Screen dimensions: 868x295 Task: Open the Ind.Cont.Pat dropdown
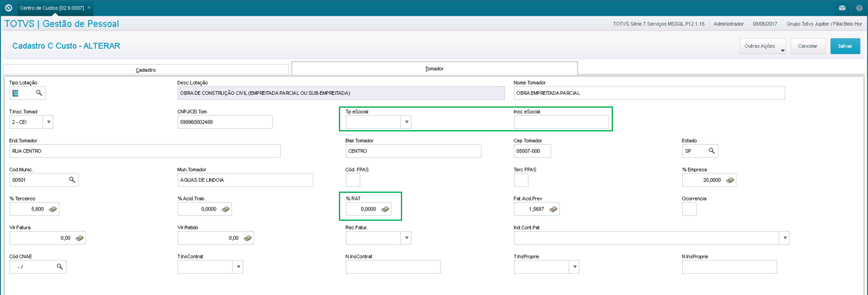(x=785, y=238)
